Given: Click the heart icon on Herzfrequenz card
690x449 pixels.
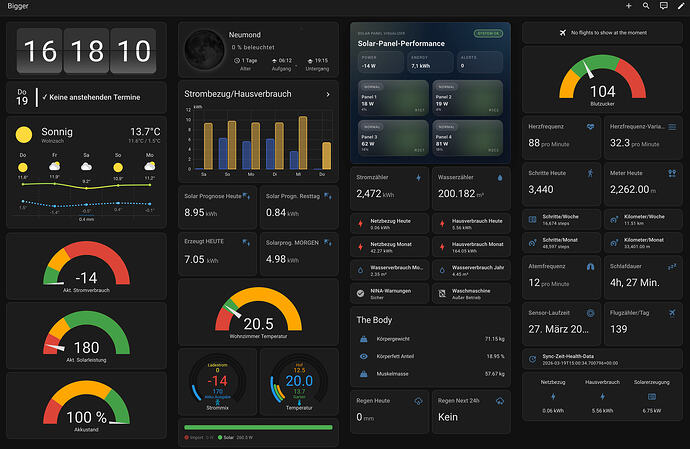Looking at the screenshot, I should click(x=591, y=127).
